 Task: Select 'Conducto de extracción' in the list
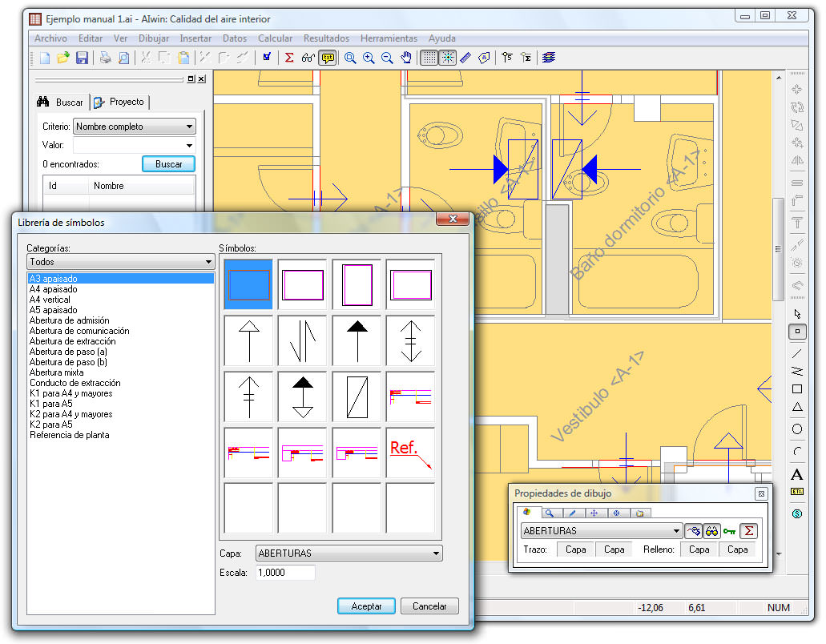[75, 383]
